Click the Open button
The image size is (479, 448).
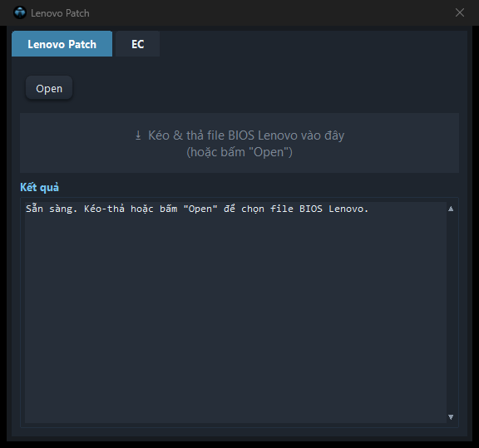[x=49, y=88]
